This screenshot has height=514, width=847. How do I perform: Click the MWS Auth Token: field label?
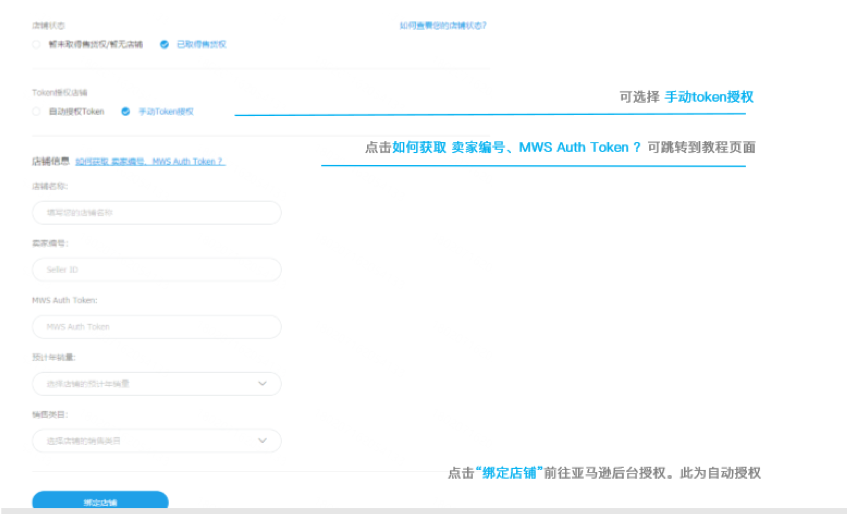[x=65, y=300]
